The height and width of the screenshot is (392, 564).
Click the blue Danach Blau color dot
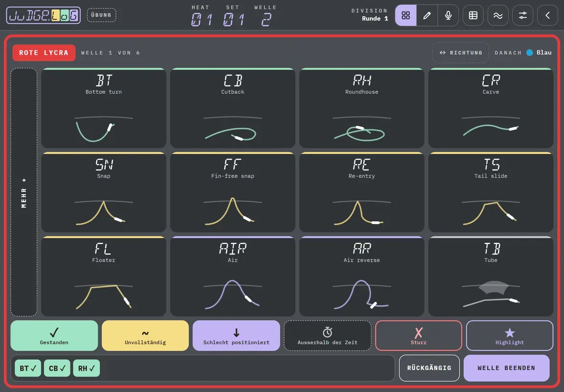(530, 53)
